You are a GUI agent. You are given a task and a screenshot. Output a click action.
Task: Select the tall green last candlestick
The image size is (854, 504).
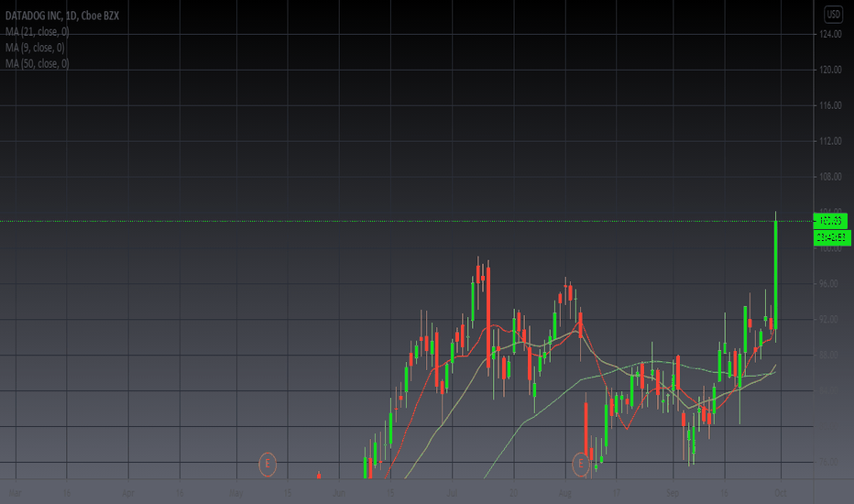775,275
